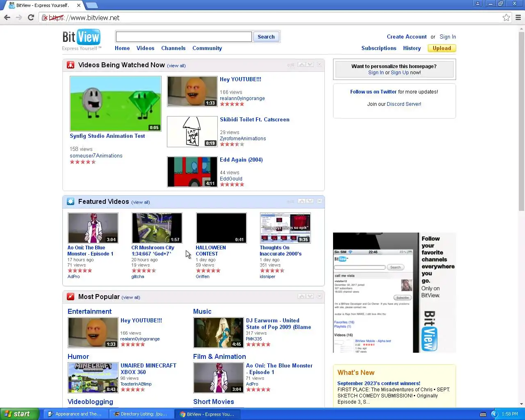Move Featured Videos module up

point(302,201)
